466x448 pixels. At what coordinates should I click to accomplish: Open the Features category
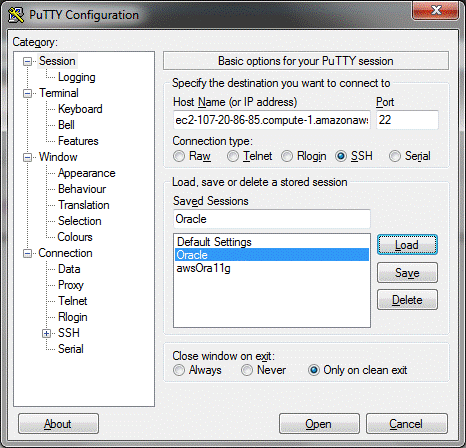[x=78, y=141]
